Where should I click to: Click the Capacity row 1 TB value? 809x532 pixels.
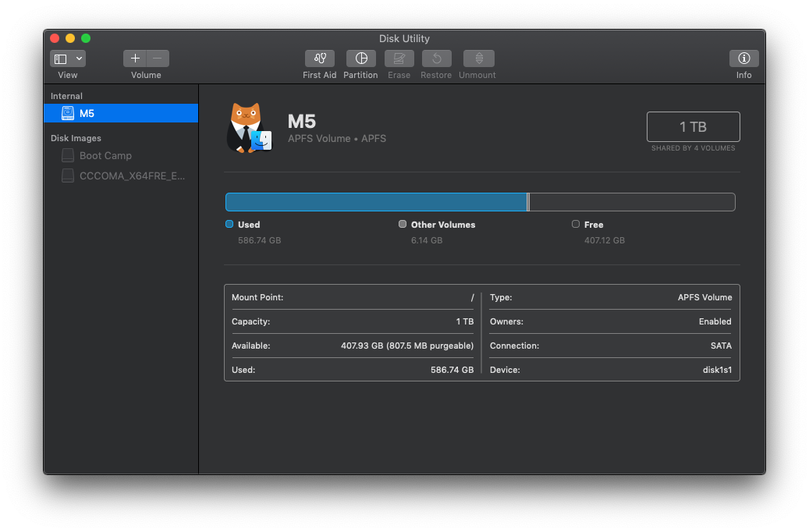click(465, 321)
